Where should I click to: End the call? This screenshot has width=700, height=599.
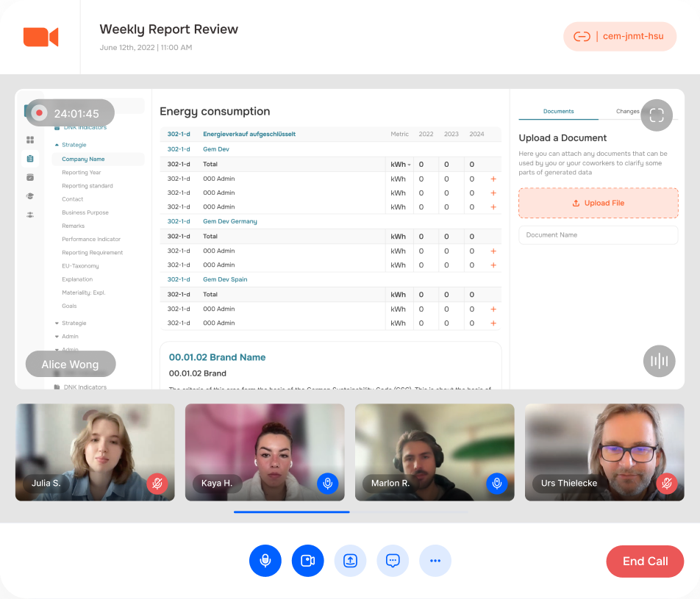[x=645, y=561]
